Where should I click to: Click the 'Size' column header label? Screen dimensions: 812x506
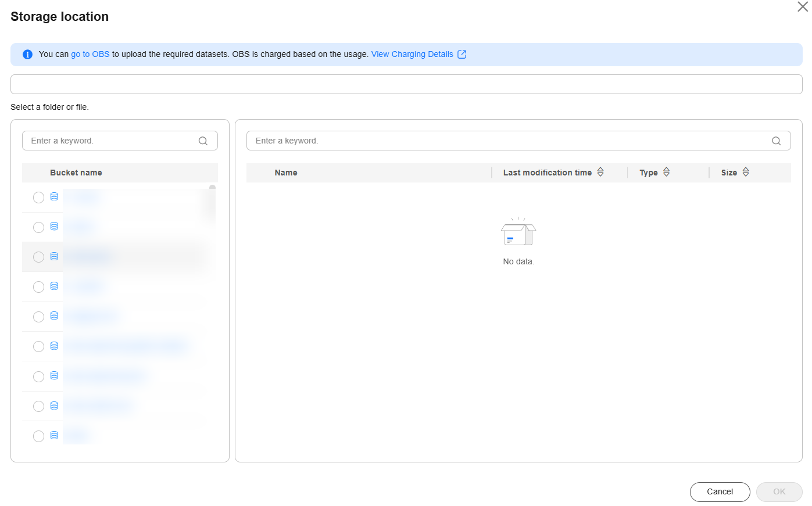point(729,173)
